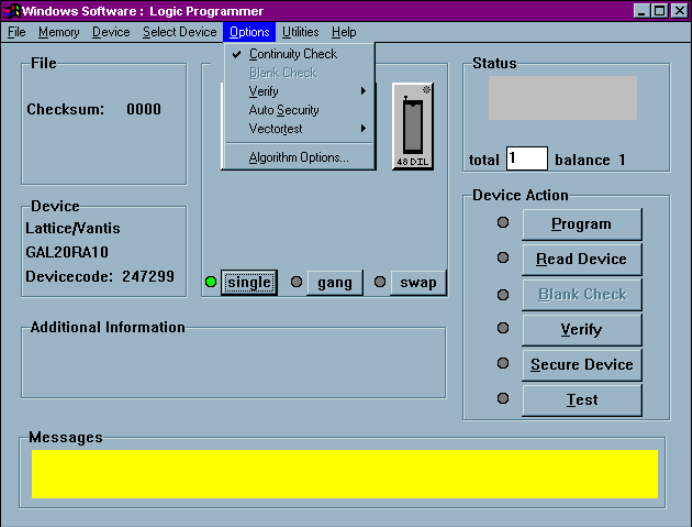Expand the Vectortest submenu
Viewport: 692px width, 527px height.
pyautogui.click(x=299, y=129)
